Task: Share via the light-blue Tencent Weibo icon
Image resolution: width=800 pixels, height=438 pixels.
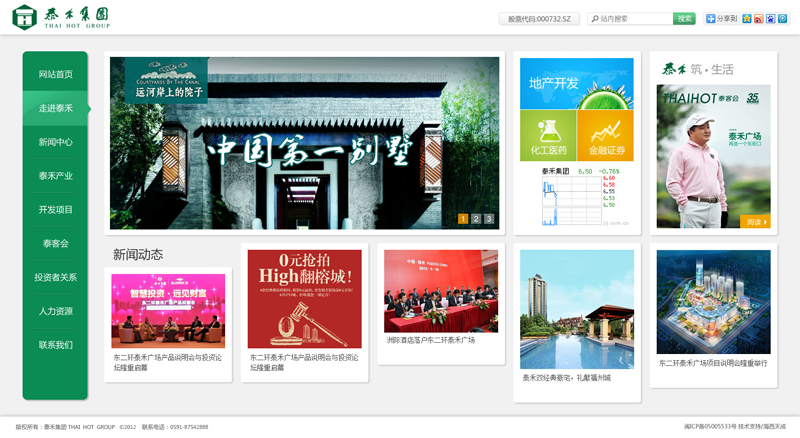Action: (x=782, y=19)
